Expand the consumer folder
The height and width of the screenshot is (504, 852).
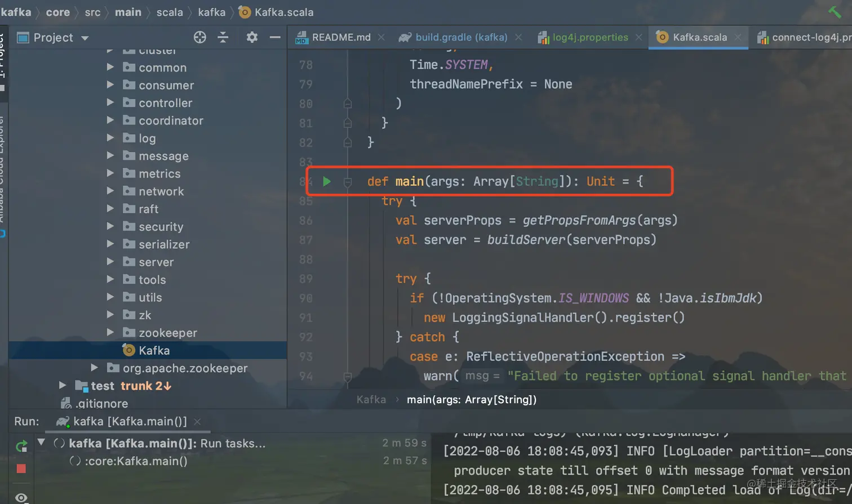click(x=110, y=85)
